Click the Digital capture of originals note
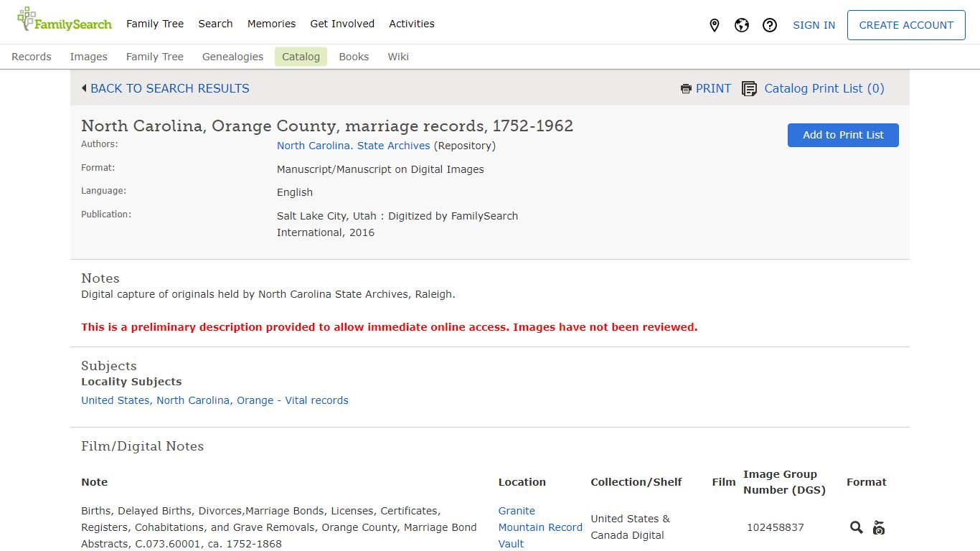This screenshot has width=980, height=551. pyautogui.click(x=268, y=294)
